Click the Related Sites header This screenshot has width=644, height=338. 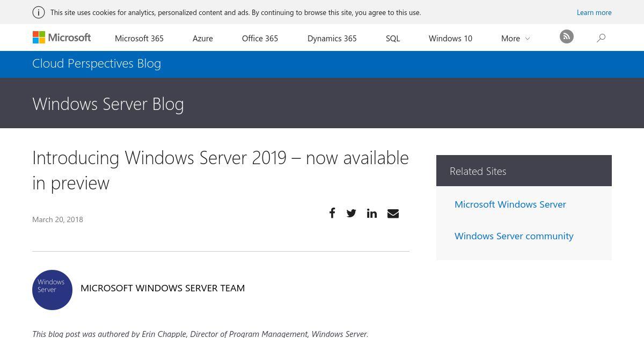click(x=524, y=171)
